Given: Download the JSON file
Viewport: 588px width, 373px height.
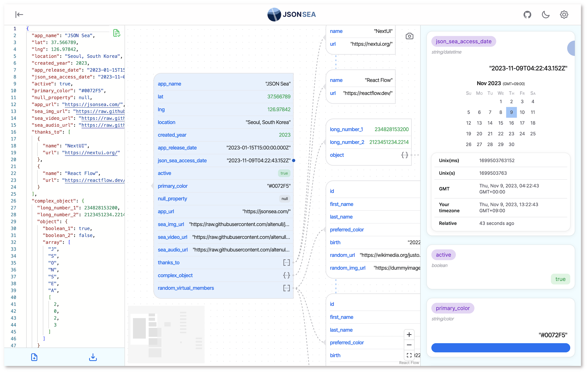Looking at the screenshot, I should (93, 357).
